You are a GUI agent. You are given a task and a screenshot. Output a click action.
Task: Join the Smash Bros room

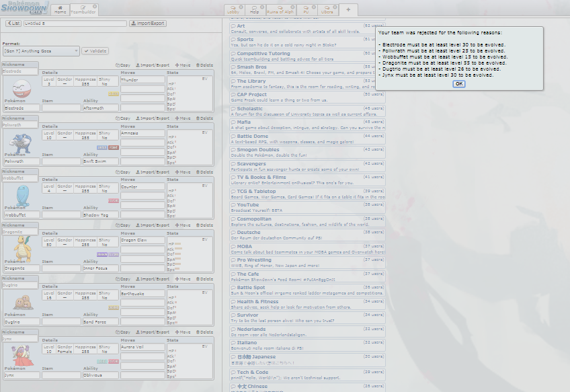coord(307,70)
